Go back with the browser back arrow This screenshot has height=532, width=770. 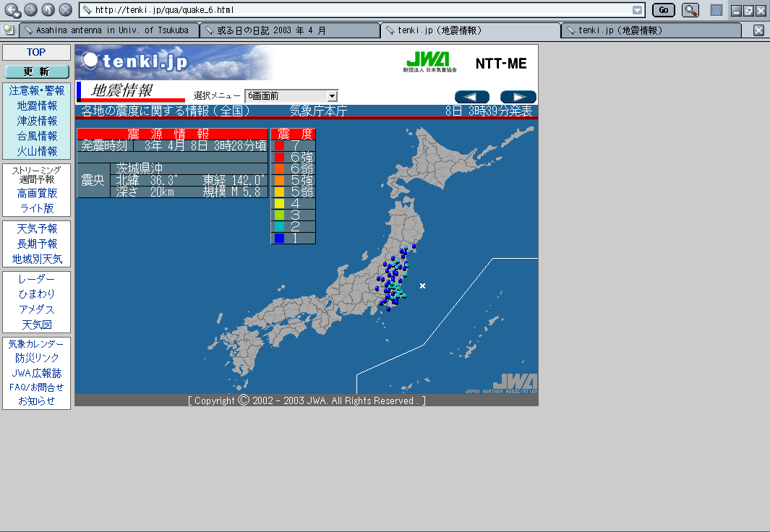[x=12, y=10]
